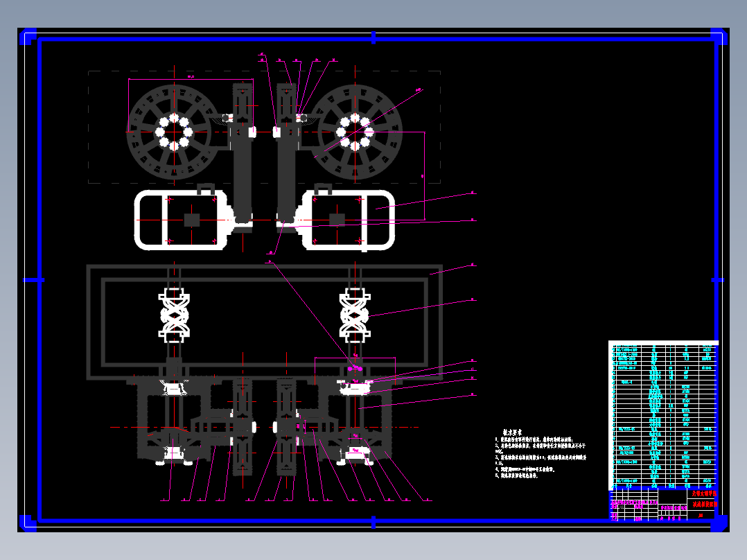Image resolution: width=747 pixels, height=560 pixels.
Task: Click the blue top-left corner bracket of frame
Action: [x=28, y=37]
